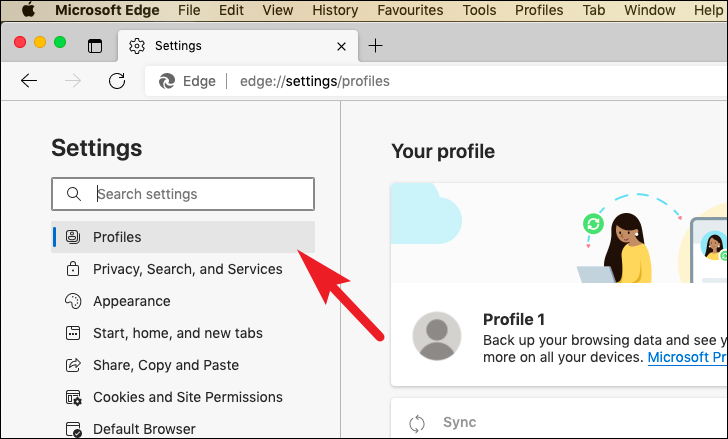Screen dimensions: 728x439
Task: Click the Edge logo in address bar
Action: 167,81
